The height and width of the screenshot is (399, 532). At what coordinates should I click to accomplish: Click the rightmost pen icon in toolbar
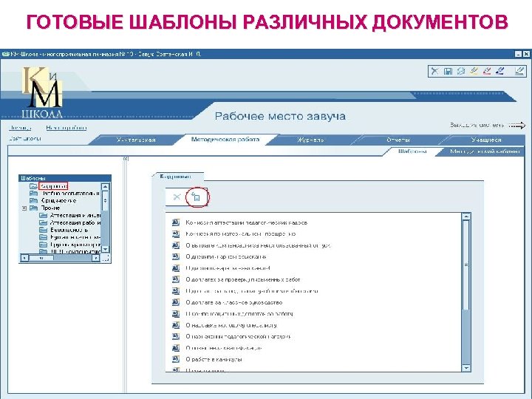click(x=519, y=71)
